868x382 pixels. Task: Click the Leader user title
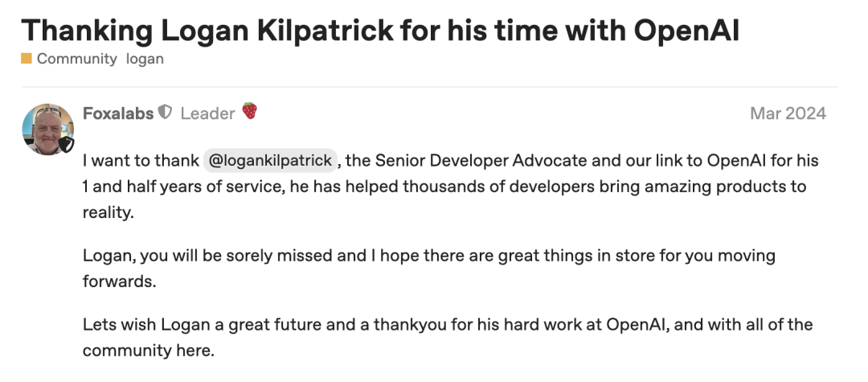(207, 113)
